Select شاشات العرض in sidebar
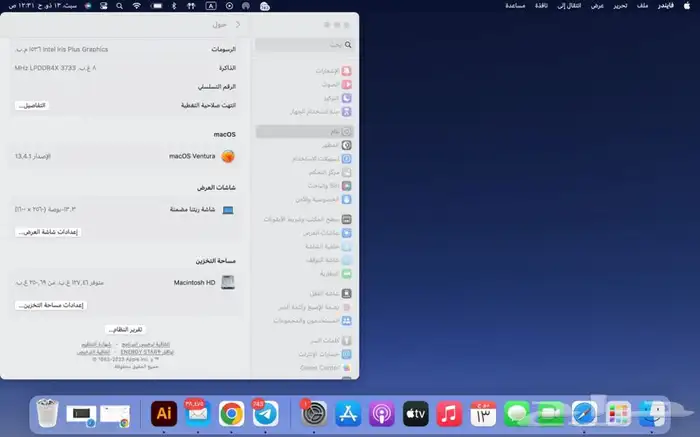700x437 pixels. (304, 233)
